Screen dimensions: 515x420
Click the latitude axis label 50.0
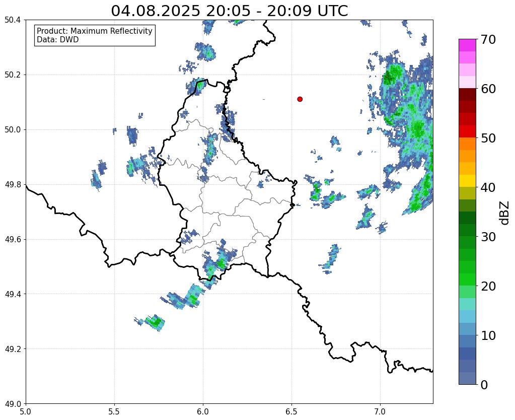[x=13, y=130]
